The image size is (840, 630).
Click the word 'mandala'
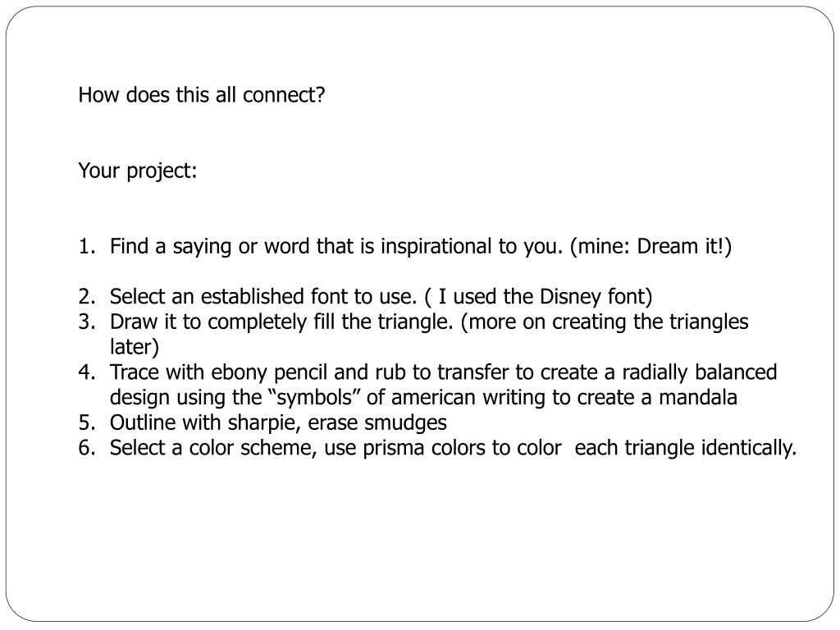coord(698,398)
